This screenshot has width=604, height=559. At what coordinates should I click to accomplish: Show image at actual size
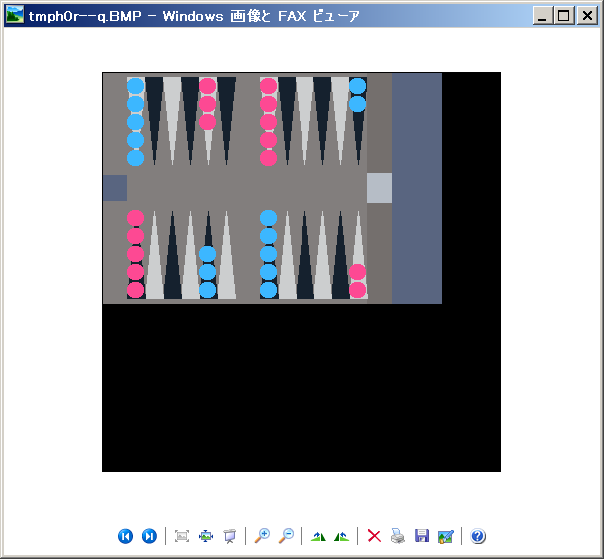[x=206, y=536]
